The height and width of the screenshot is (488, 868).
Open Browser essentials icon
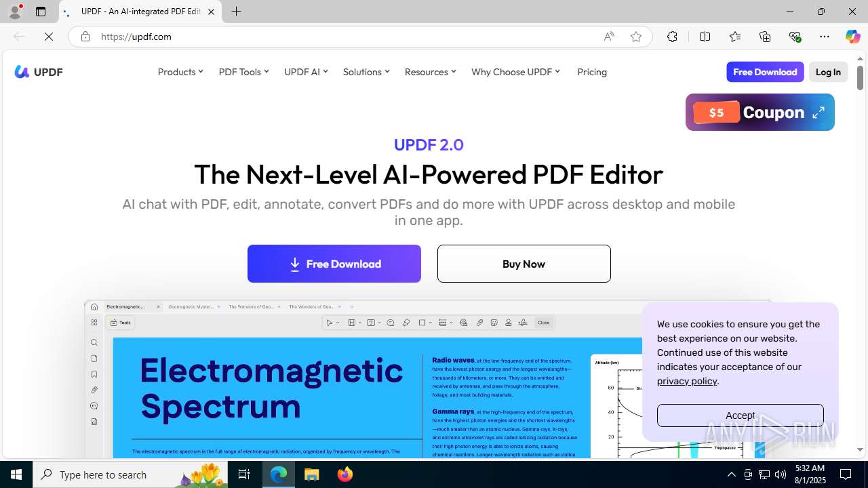point(795,37)
